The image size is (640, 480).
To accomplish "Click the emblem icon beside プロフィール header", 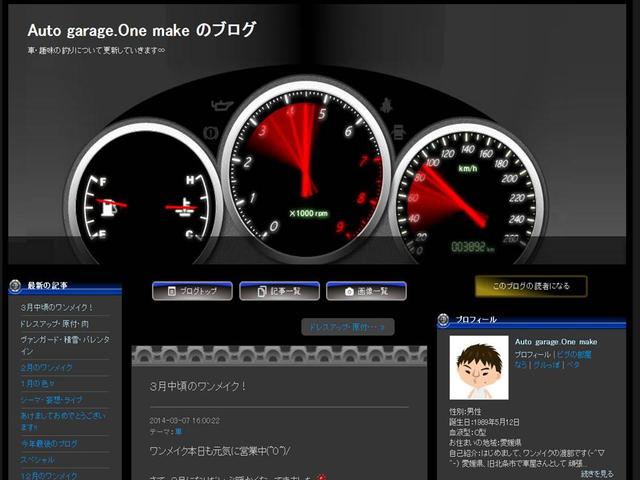I will 443,320.
